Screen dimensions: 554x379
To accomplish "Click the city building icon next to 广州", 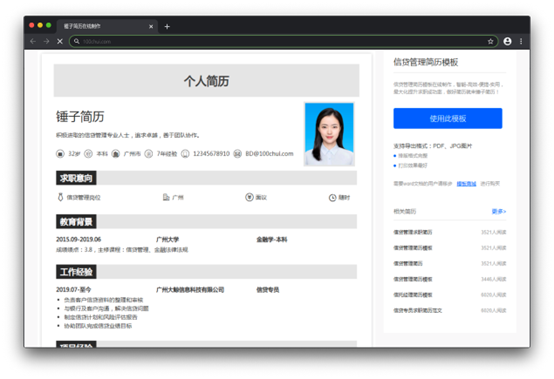I will point(166,197).
